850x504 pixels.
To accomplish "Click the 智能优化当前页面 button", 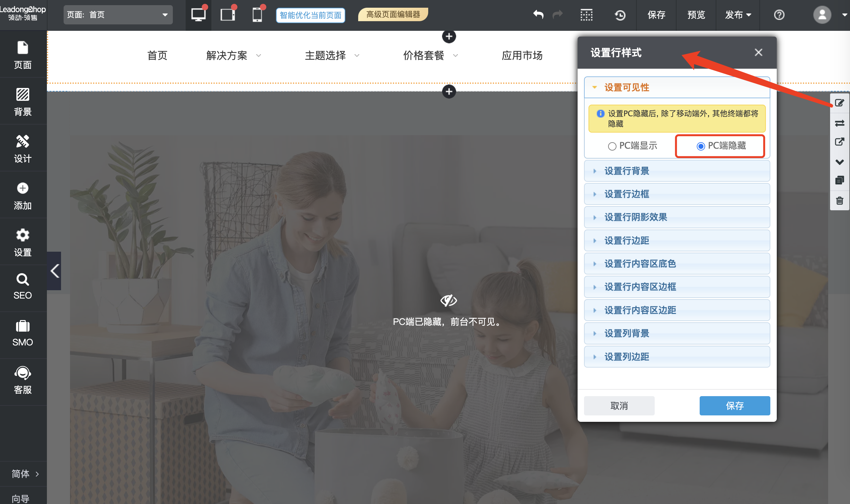I will click(x=310, y=15).
